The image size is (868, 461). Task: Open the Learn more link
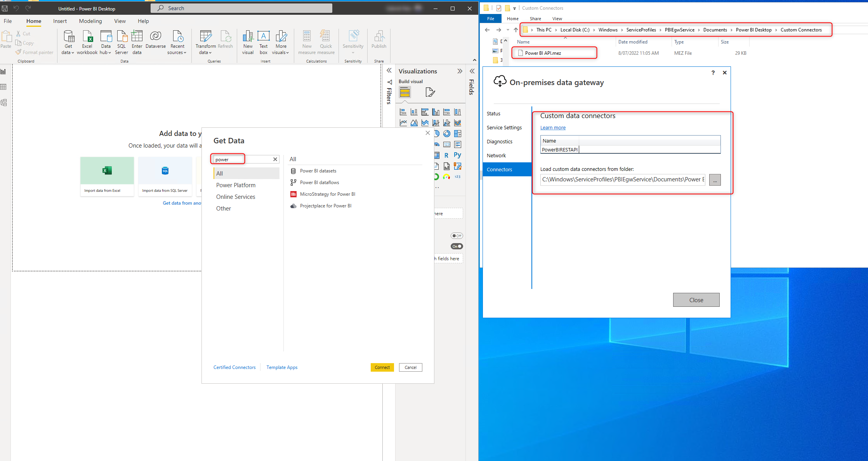[x=553, y=127]
